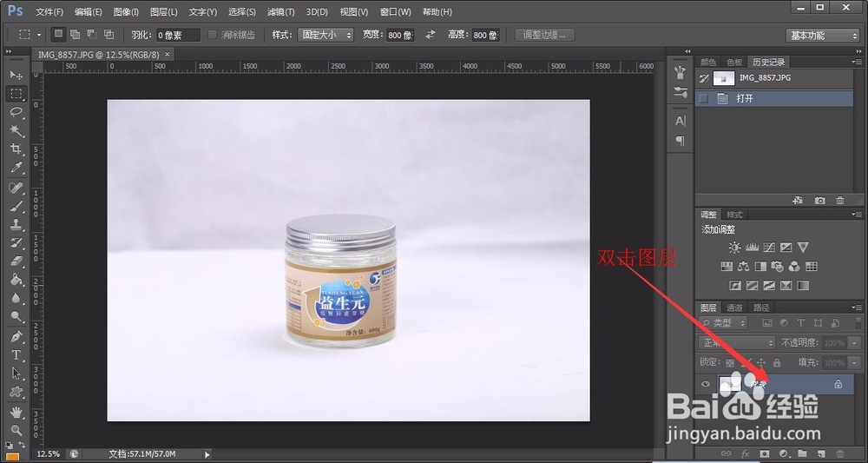
Task: Select the Hand tool
Action: 16,412
